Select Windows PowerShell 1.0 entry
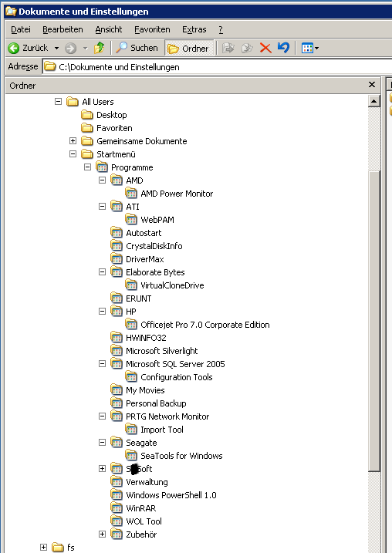This screenshot has height=553, width=392. 171,495
